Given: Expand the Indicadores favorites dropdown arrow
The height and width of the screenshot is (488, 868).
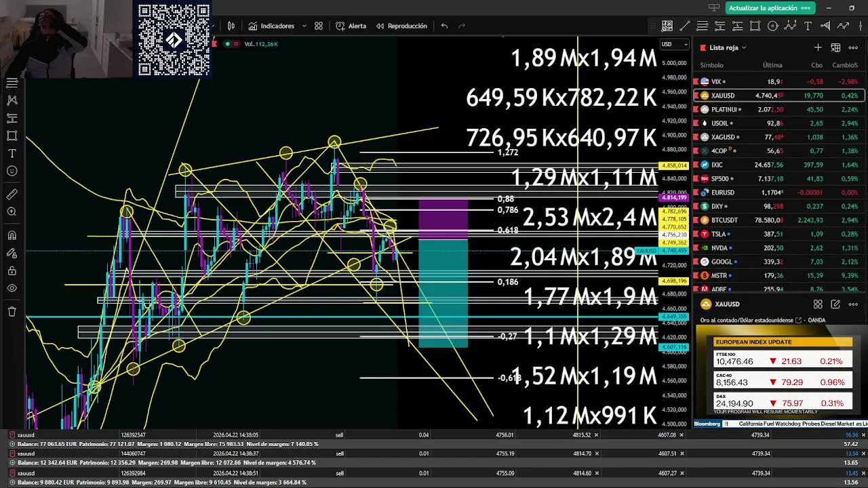Looking at the screenshot, I should [304, 26].
